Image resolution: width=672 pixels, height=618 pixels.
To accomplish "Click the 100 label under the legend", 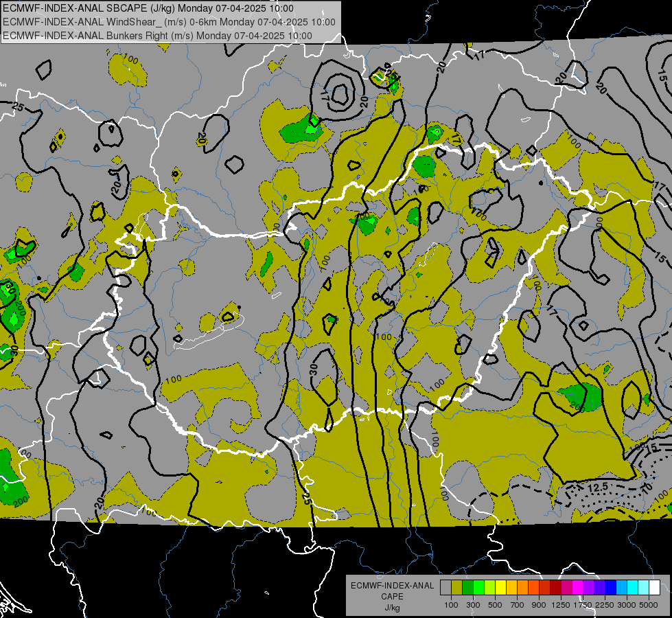I will tap(451, 605).
